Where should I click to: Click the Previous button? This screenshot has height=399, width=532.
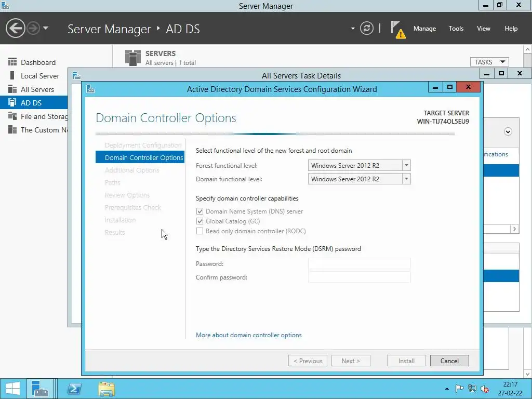click(308, 361)
